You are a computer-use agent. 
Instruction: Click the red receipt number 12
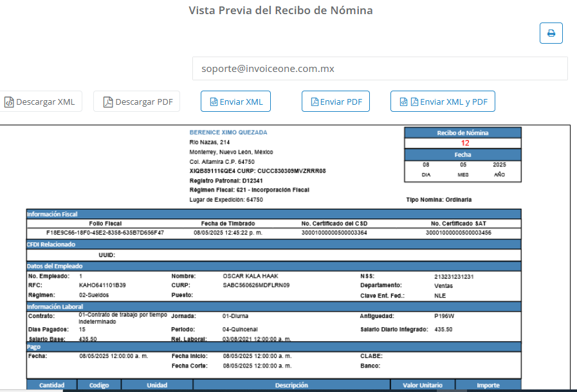[464, 143]
